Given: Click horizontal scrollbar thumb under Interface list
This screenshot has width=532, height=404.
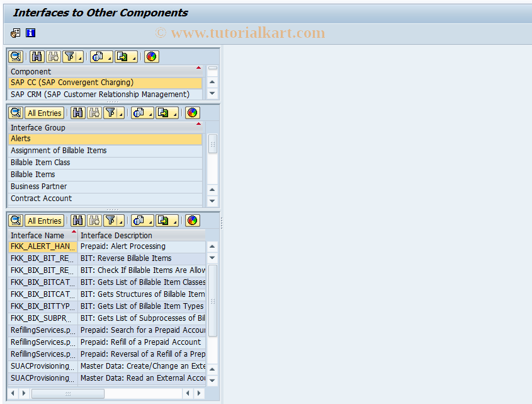Looking at the screenshot, I should [x=68, y=393].
